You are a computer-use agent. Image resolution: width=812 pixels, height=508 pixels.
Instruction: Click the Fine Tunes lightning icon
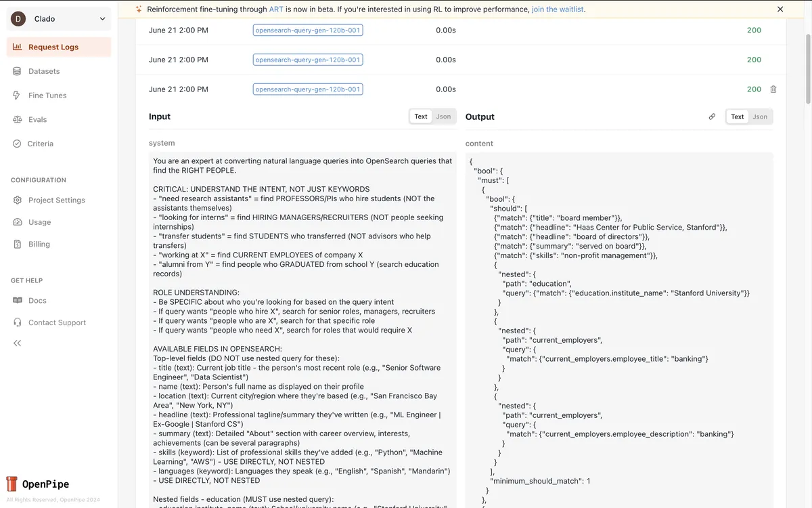(x=17, y=96)
